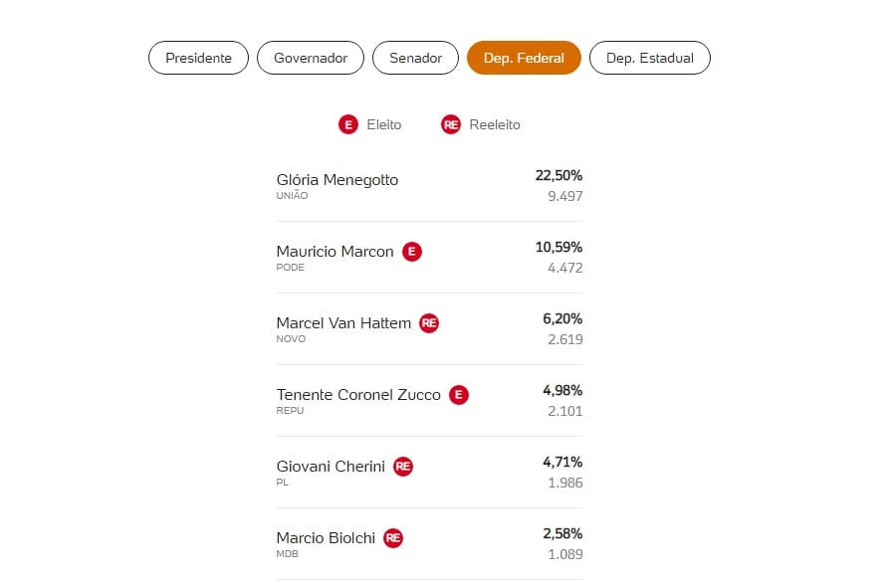This screenshot has height=588, width=892.
Task: Click the Giovani Cherini name
Action: tap(331, 467)
